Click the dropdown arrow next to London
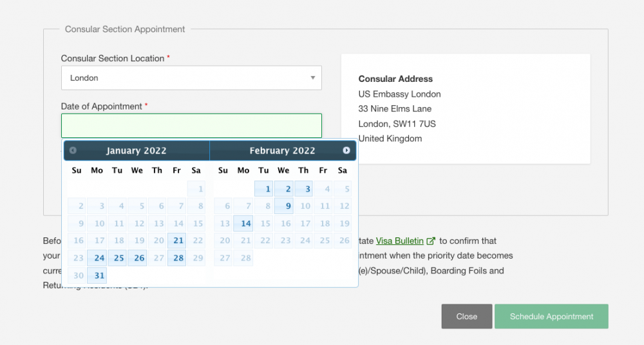Viewport: 644px width, 345px height. click(313, 78)
